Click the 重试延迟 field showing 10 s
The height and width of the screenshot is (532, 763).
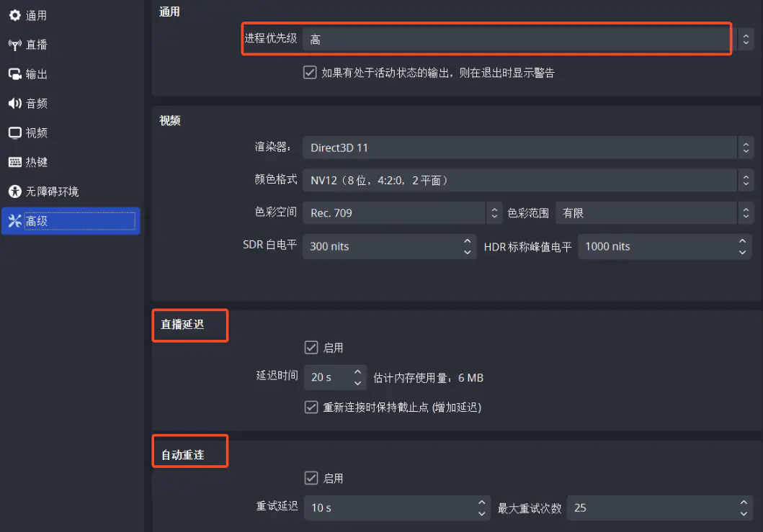(396, 508)
